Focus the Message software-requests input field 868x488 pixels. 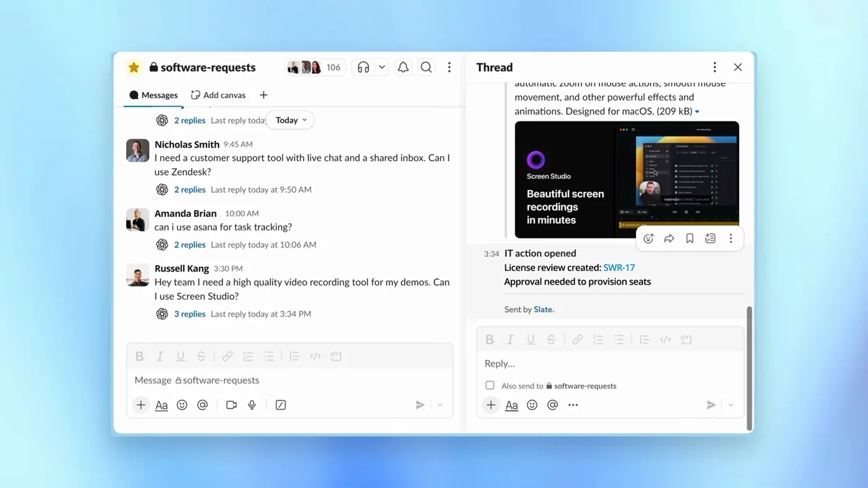point(290,380)
